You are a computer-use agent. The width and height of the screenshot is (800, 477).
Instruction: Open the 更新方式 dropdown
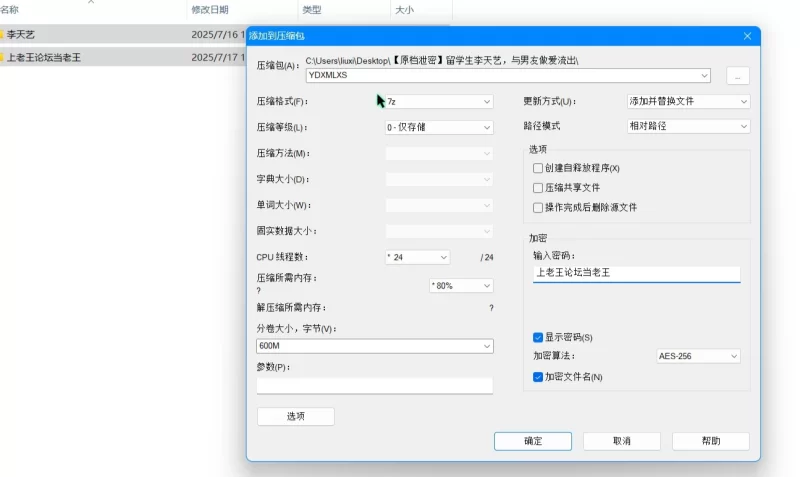(688, 101)
